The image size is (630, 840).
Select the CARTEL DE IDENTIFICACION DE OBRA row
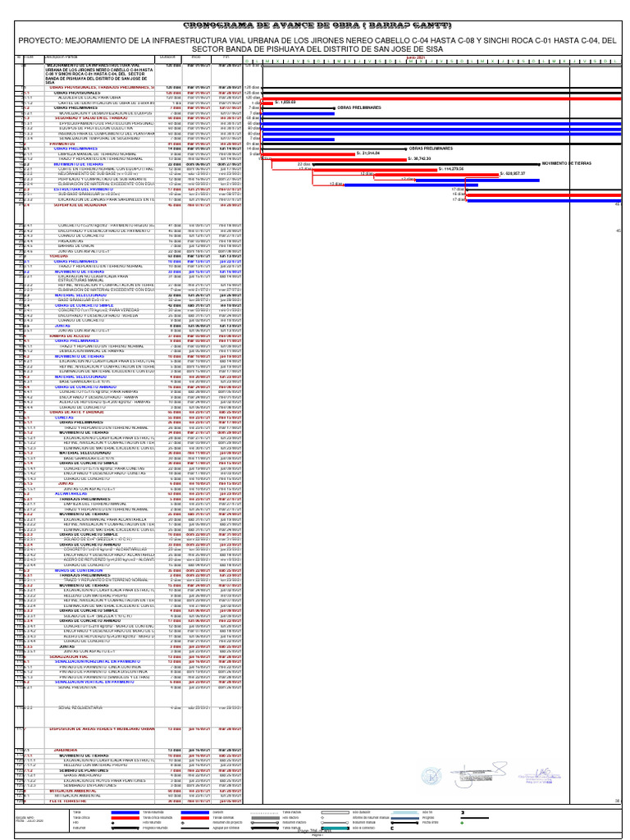tap(129, 103)
